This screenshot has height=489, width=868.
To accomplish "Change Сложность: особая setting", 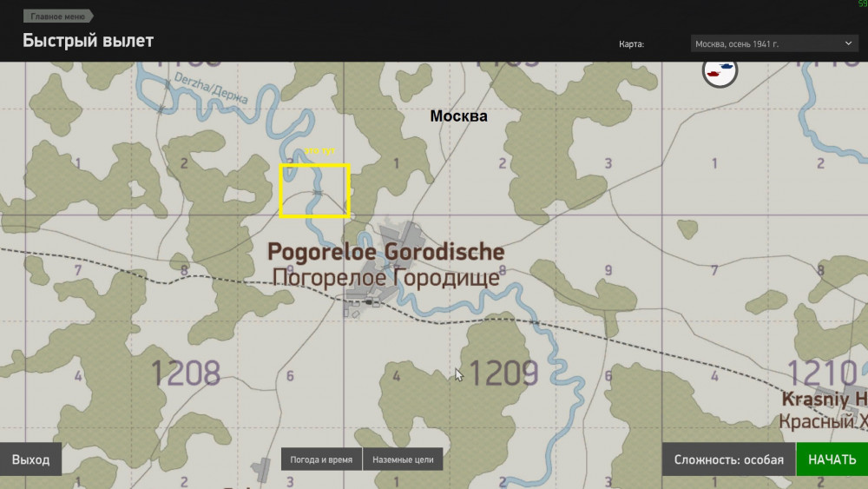I will [728, 459].
